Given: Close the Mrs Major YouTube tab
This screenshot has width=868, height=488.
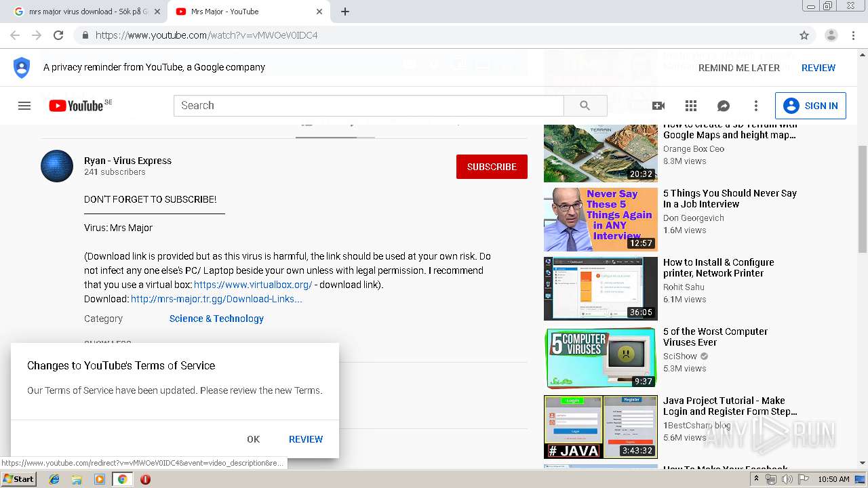Looking at the screenshot, I should click(x=319, y=12).
